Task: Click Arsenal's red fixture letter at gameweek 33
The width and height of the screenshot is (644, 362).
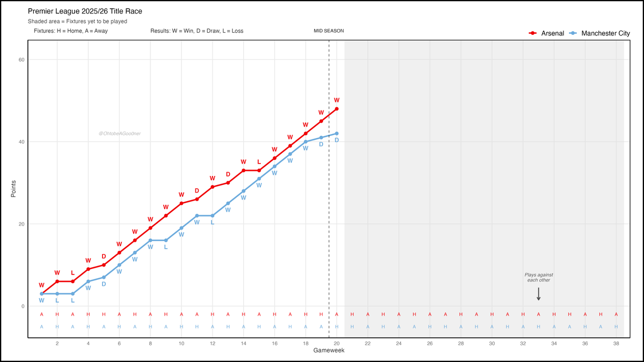Action: (x=538, y=315)
